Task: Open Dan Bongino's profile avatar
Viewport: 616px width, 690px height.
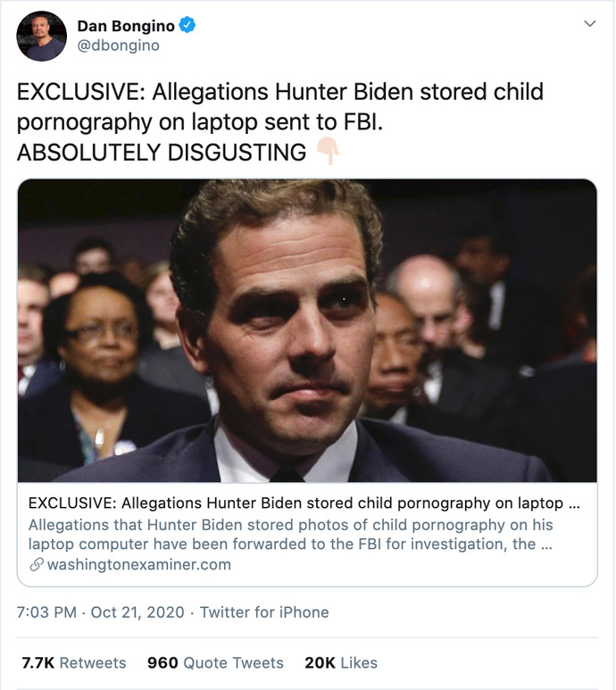Action: 41,36
